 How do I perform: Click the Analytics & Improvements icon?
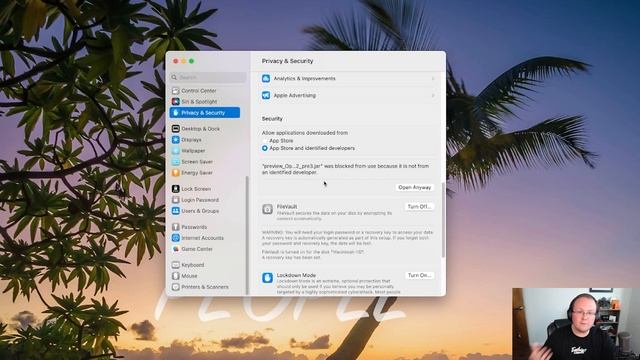tap(266, 78)
